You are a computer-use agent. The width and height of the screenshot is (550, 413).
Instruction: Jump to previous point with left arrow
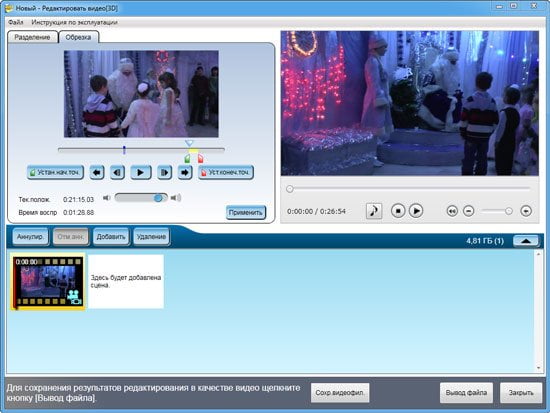coord(97,172)
